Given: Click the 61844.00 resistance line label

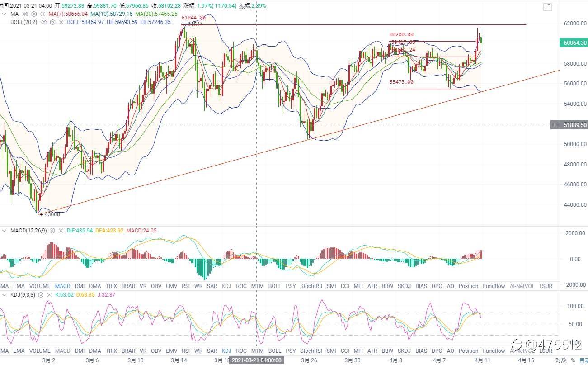Looking at the screenshot, I should 193,18.
